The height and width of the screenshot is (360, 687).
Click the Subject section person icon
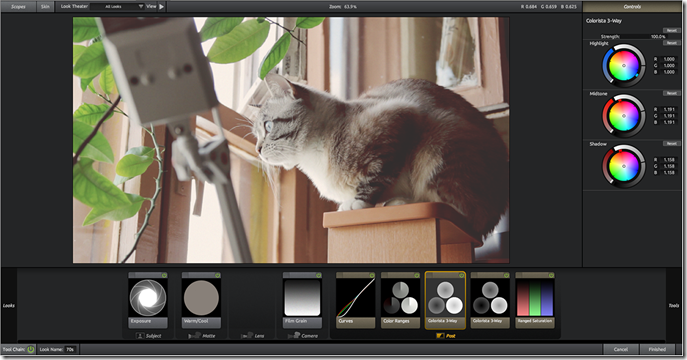click(140, 335)
